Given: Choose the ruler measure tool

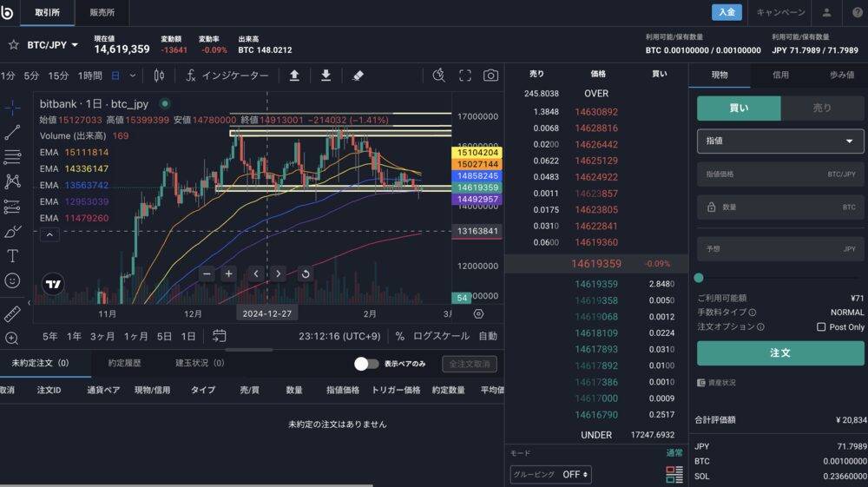Looking at the screenshot, I should click(x=12, y=313).
